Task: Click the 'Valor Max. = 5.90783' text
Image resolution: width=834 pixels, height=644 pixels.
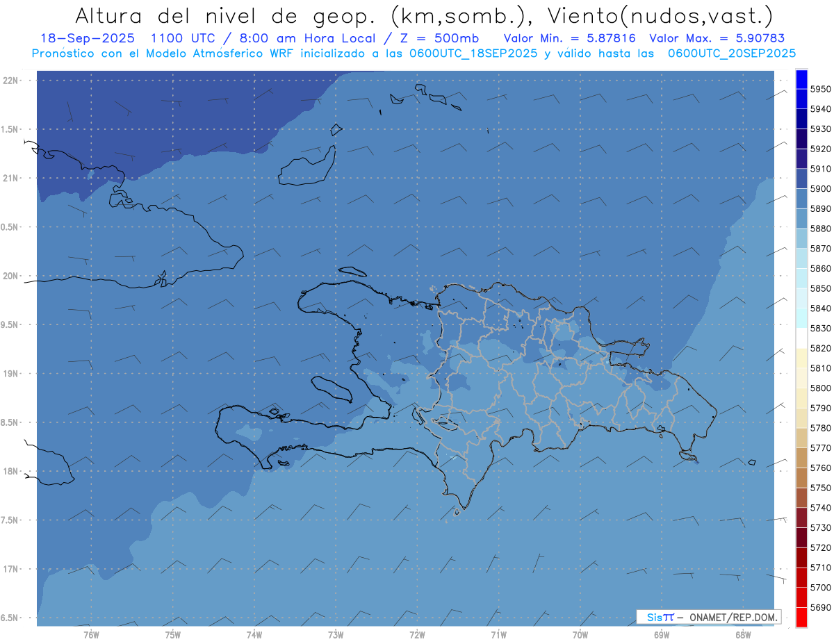Action: pos(717,38)
